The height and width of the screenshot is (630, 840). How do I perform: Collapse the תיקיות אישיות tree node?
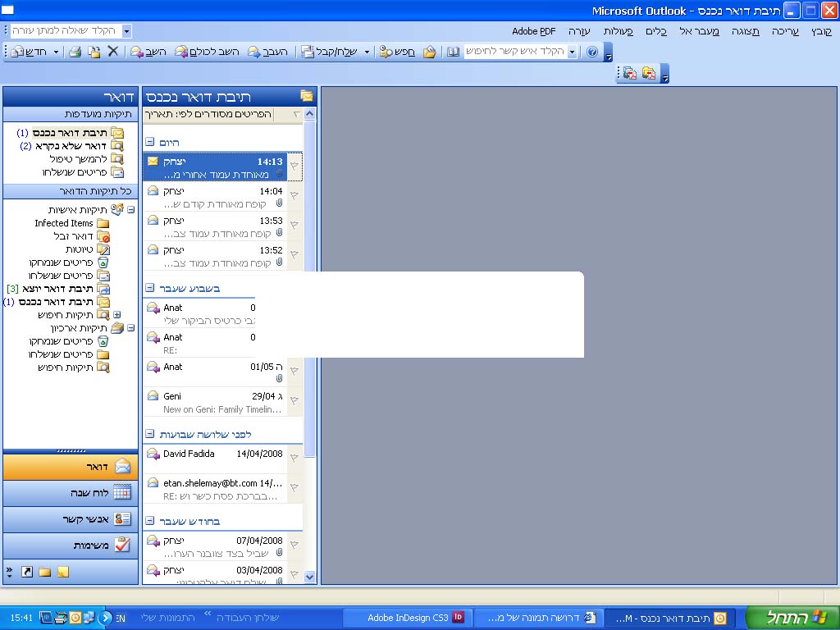coord(131,209)
